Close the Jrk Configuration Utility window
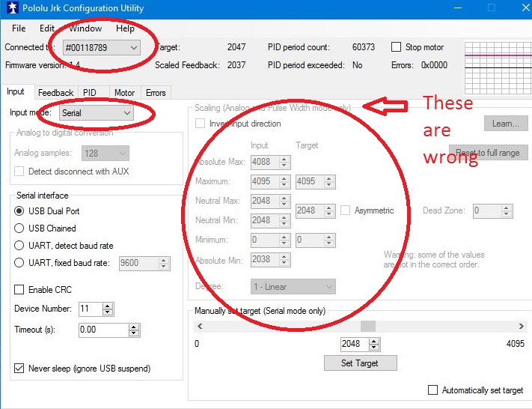The height and width of the screenshot is (409, 532). tap(525, 8)
